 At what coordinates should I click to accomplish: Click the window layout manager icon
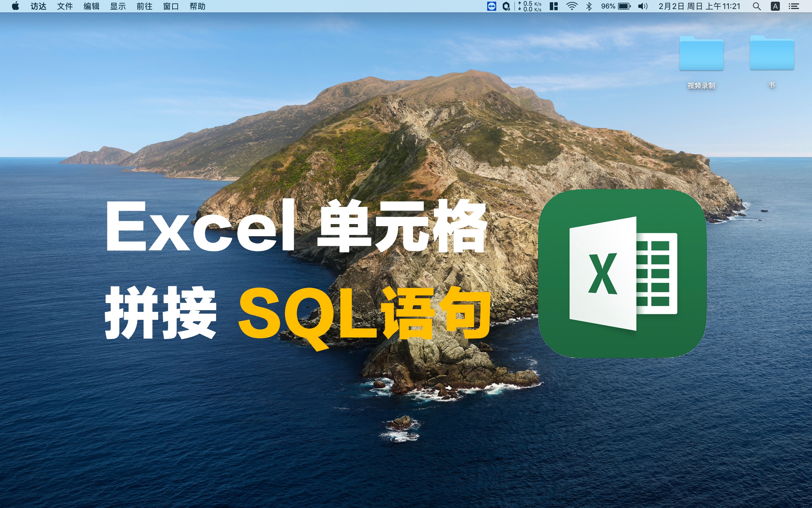(554, 6)
